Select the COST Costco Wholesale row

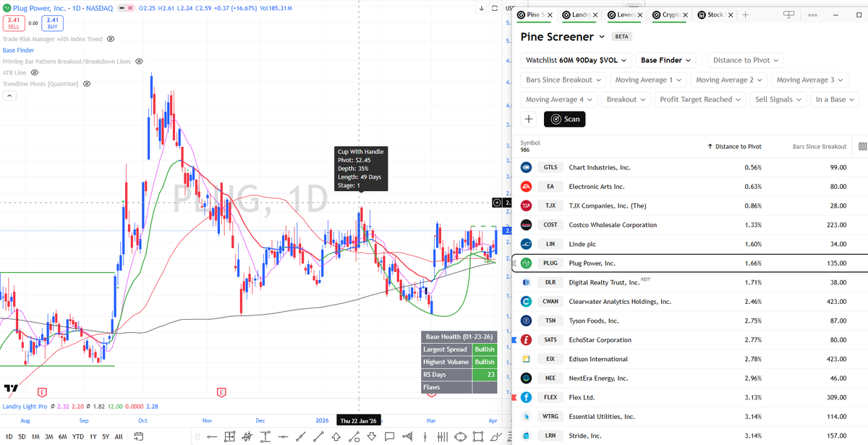pos(689,225)
